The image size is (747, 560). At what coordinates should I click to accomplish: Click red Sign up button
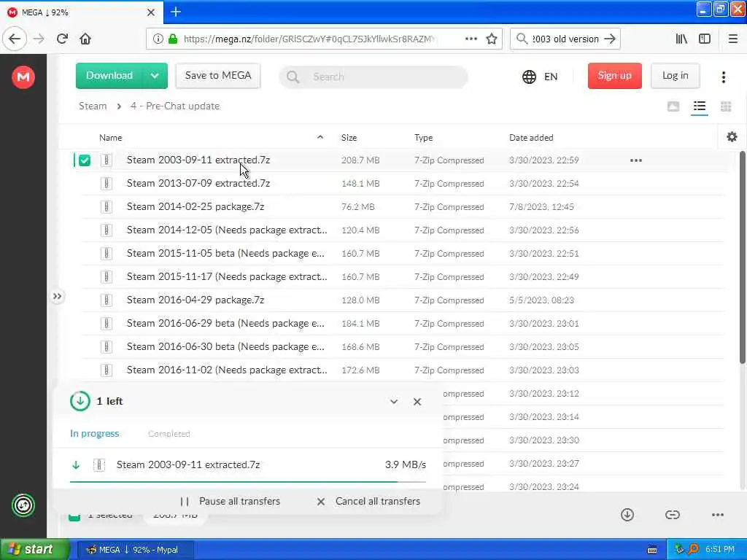[614, 76]
